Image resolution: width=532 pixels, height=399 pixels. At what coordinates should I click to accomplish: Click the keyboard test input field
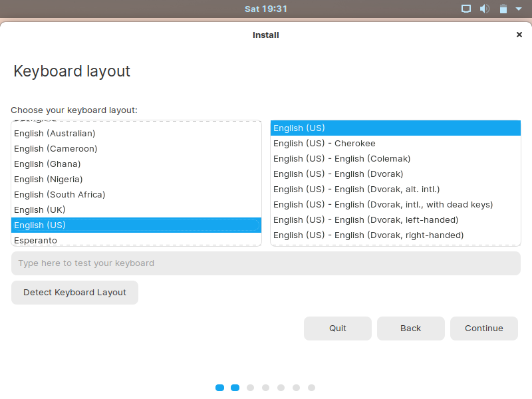(265, 263)
